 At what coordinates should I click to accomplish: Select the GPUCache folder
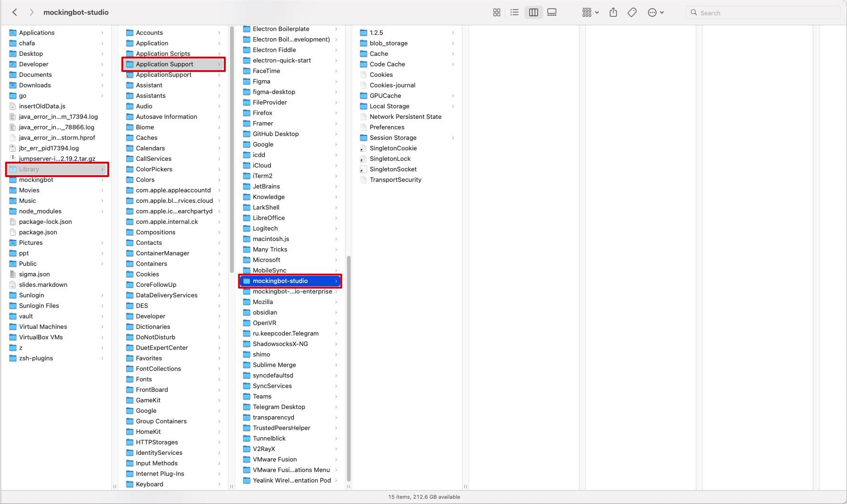408,95
